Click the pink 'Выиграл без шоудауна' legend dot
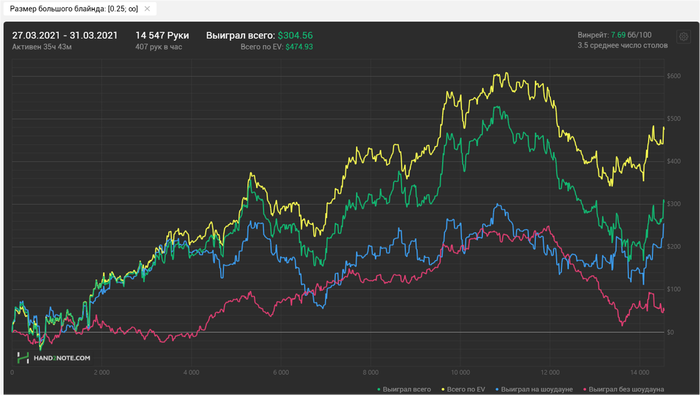The height and width of the screenshot is (395, 700). pyautogui.click(x=585, y=390)
